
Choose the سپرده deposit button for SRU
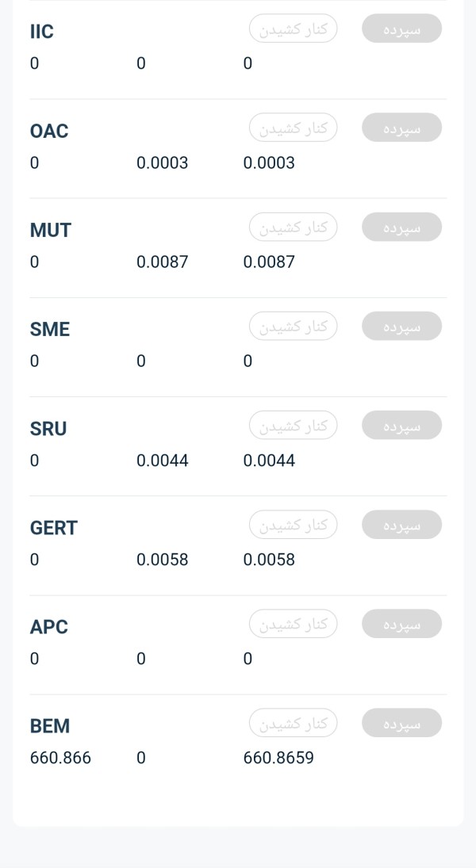401,425
